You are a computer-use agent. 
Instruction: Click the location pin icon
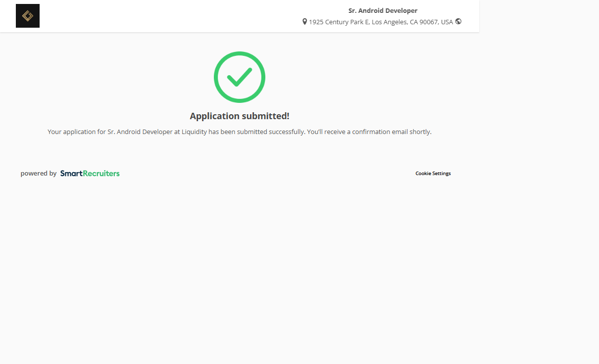tap(304, 22)
